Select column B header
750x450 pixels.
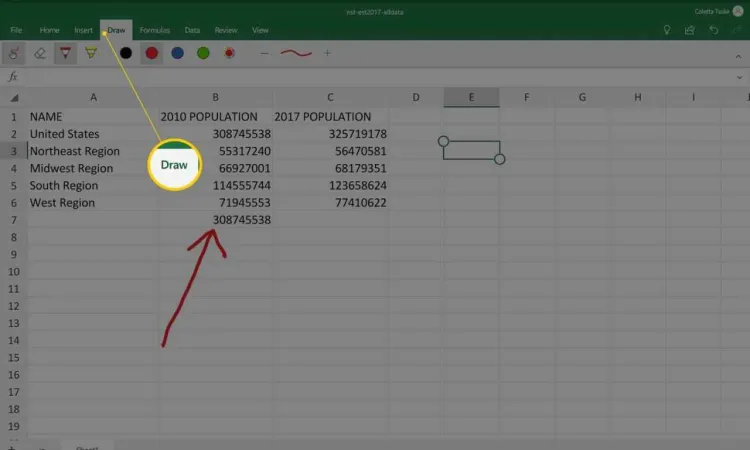point(215,98)
